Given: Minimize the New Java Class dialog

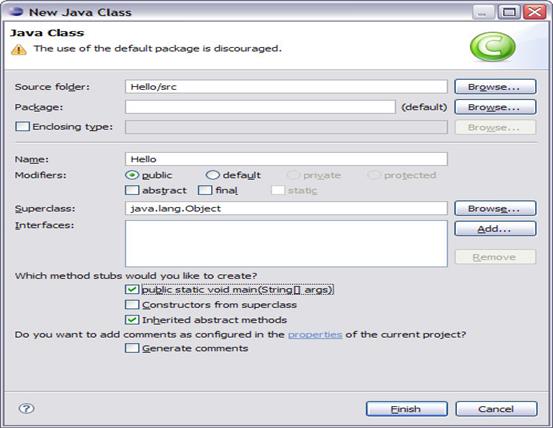Looking at the screenshot, I should click(x=483, y=12).
